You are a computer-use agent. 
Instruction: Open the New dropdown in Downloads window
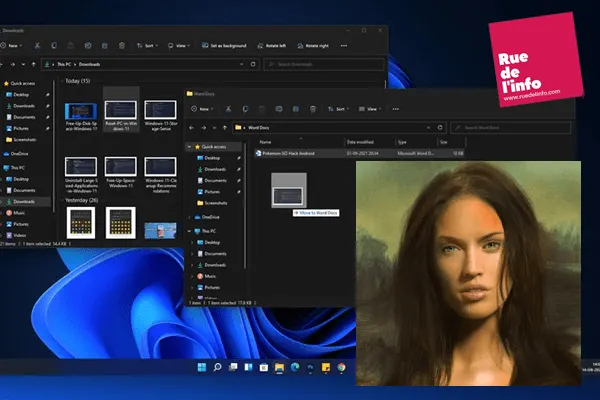tap(11, 46)
